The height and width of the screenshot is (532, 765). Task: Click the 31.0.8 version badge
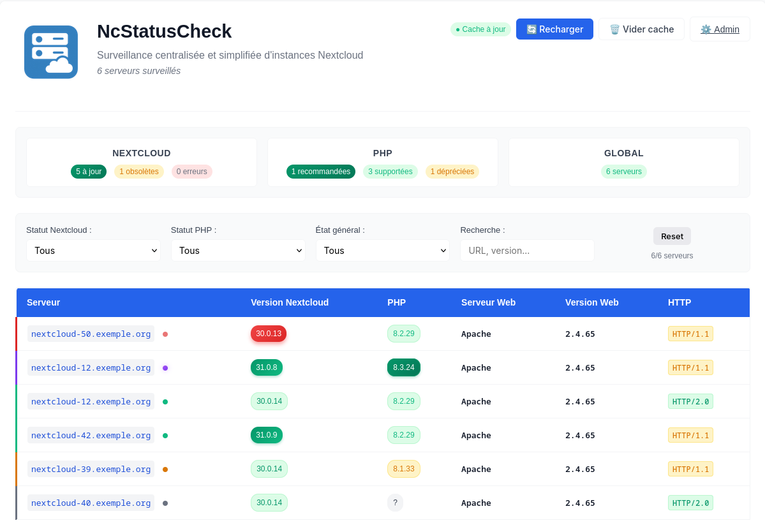pos(267,367)
